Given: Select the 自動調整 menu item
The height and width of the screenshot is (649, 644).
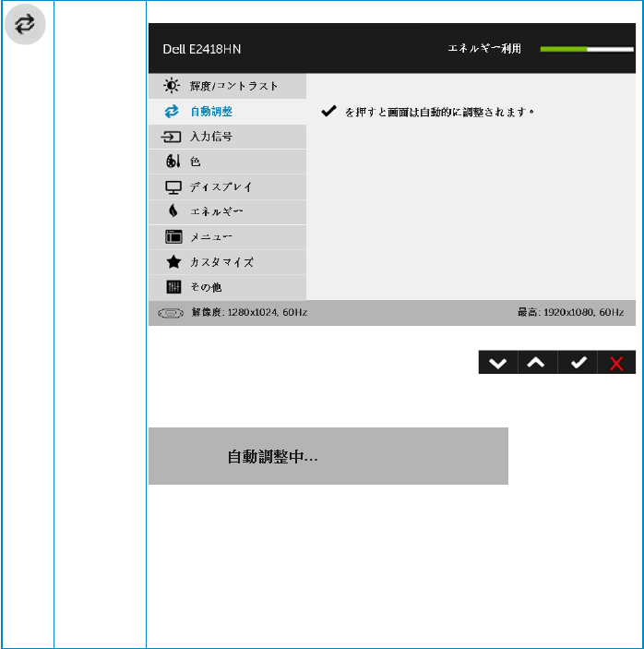Looking at the screenshot, I should 227,112.
